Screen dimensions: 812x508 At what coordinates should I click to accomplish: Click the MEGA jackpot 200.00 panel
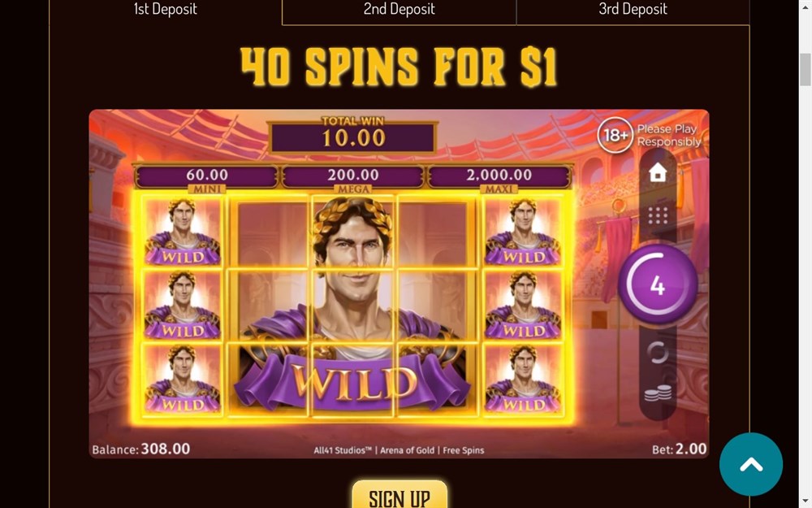[353, 176]
